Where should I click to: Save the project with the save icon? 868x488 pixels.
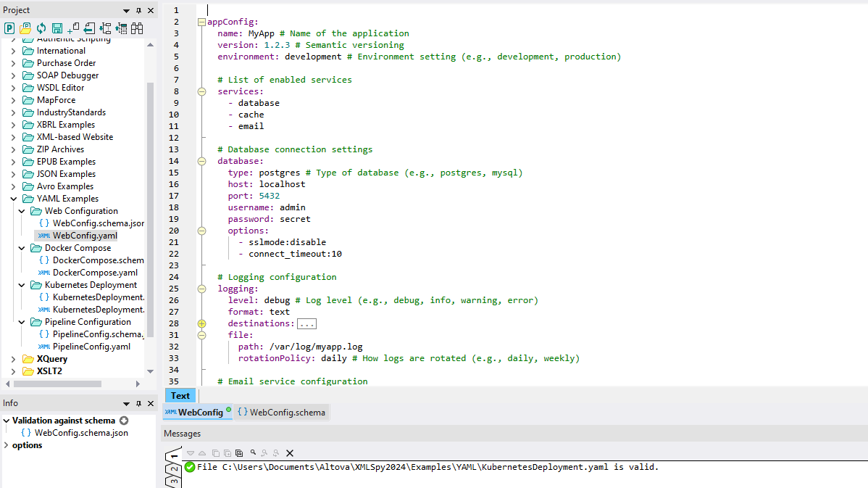point(56,28)
